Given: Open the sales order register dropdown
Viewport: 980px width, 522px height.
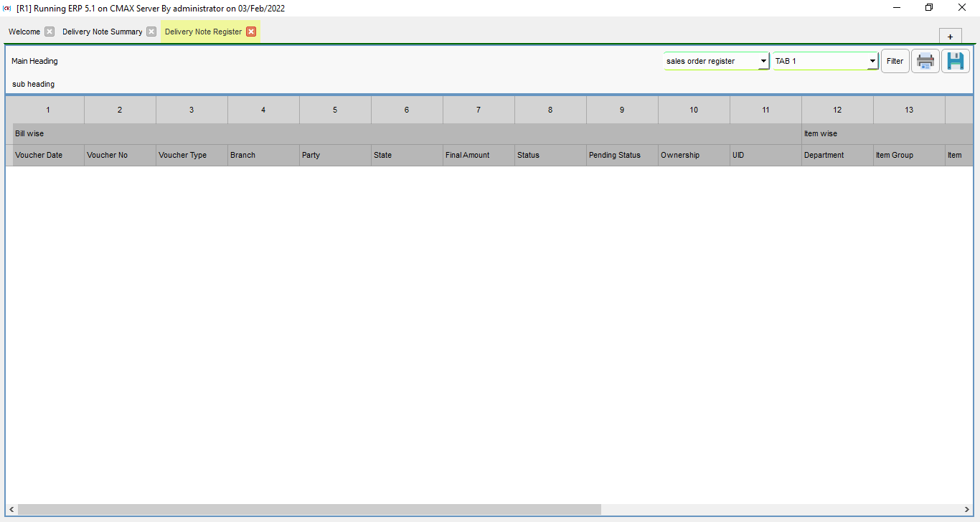Looking at the screenshot, I should (763, 61).
